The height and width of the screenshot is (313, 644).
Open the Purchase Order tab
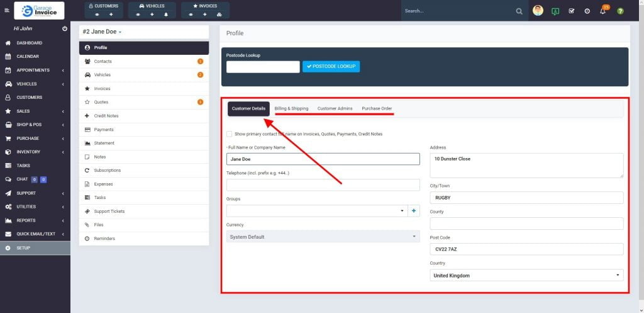point(377,108)
